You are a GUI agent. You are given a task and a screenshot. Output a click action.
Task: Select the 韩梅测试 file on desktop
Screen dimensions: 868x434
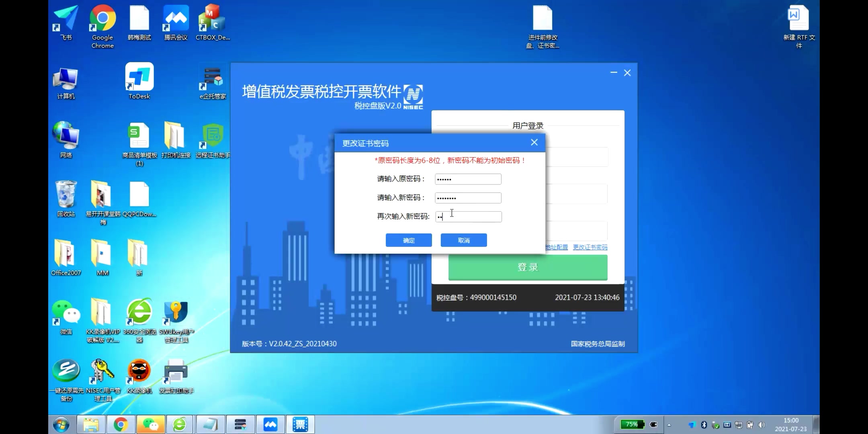point(139,23)
